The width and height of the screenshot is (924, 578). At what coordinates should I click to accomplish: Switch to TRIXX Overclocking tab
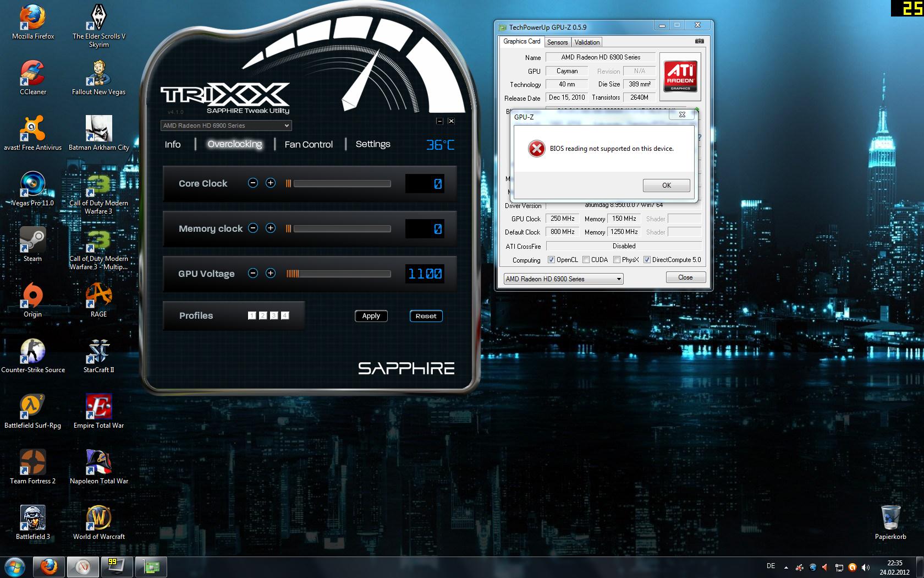tap(235, 144)
